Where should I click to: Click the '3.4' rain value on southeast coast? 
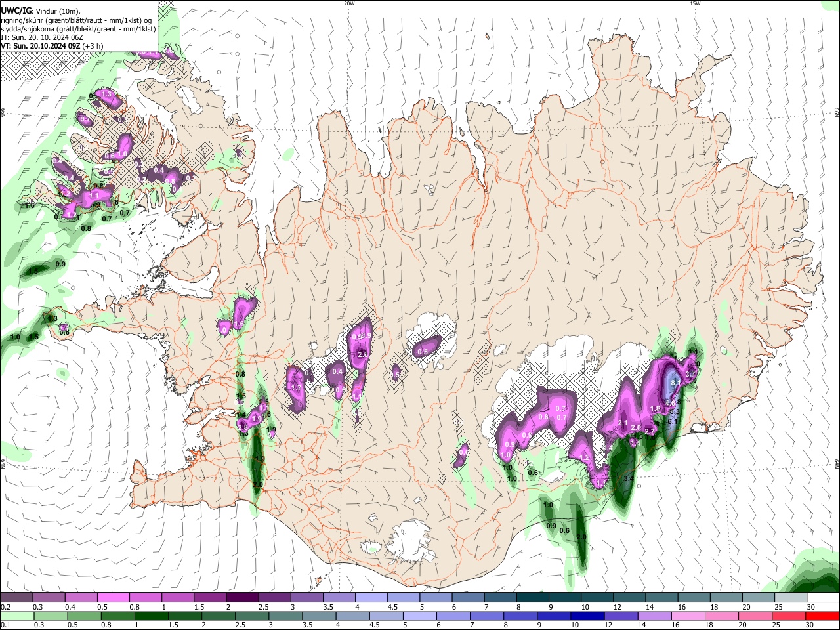point(627,478)
